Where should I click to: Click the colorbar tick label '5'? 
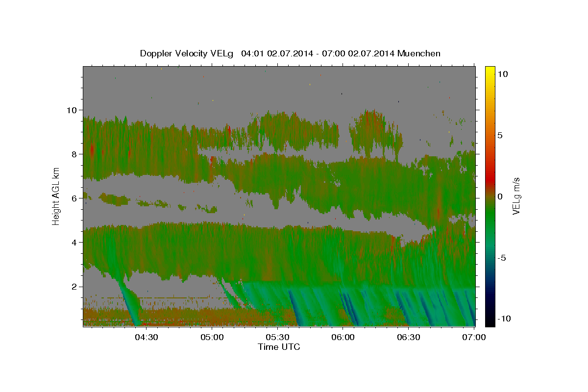(499, 135)
